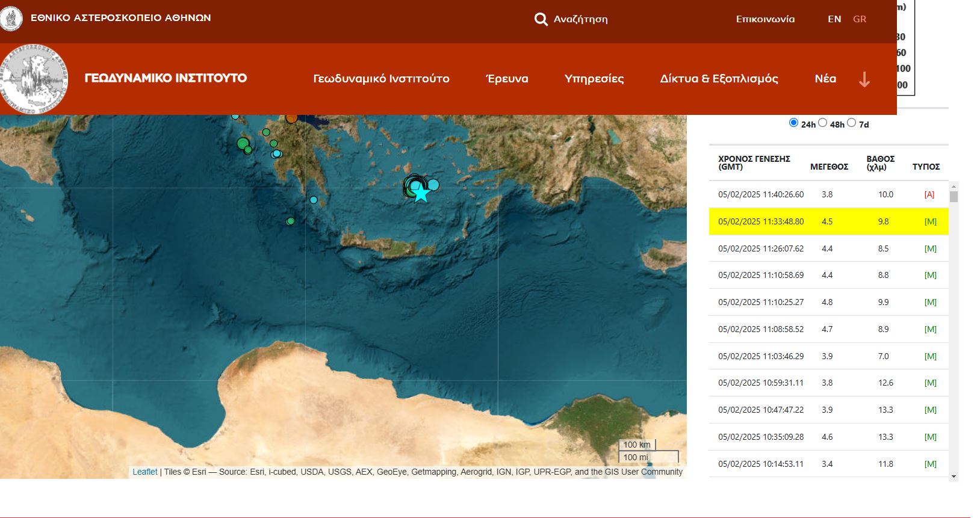The width and height of the screenshot is (980, 518).
Task: Click the Επικοινωνία contact link
Action: (765, 19)
